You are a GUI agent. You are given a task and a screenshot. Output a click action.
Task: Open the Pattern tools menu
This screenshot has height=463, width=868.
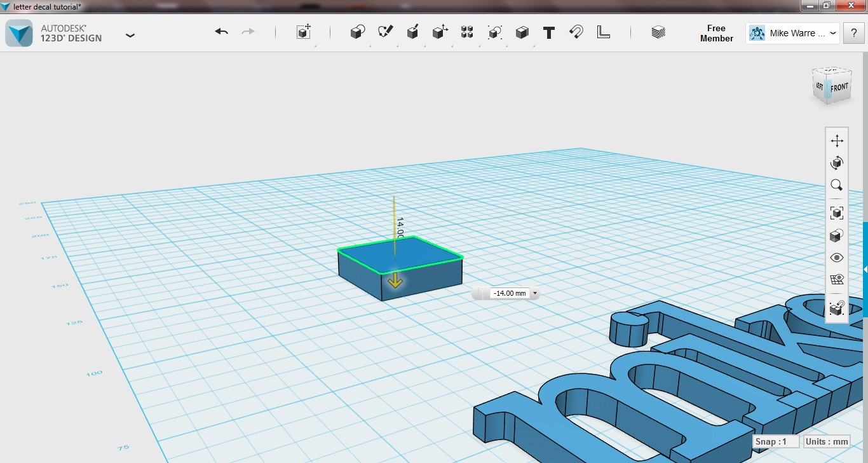[467, 32]
